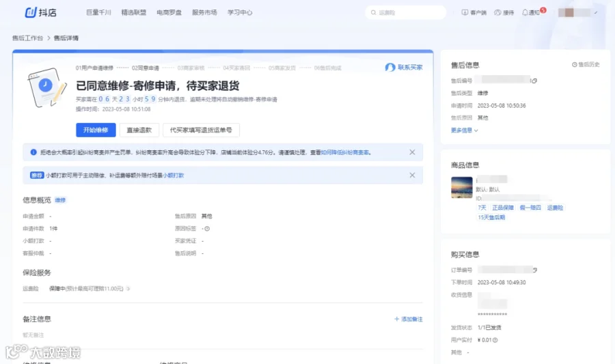This screenshot has width=615, height=364.
Task: Open the account avatar dropdown
Action: click(x=577, y=12)
